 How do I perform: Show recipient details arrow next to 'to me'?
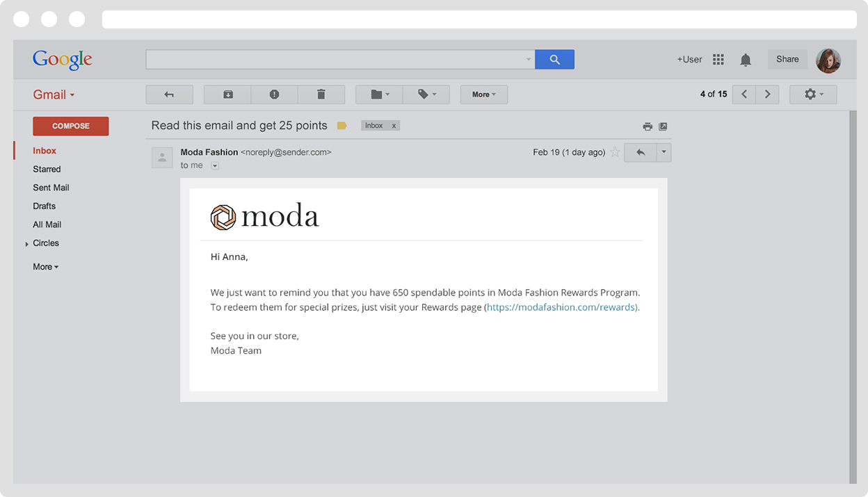point(215,165)
